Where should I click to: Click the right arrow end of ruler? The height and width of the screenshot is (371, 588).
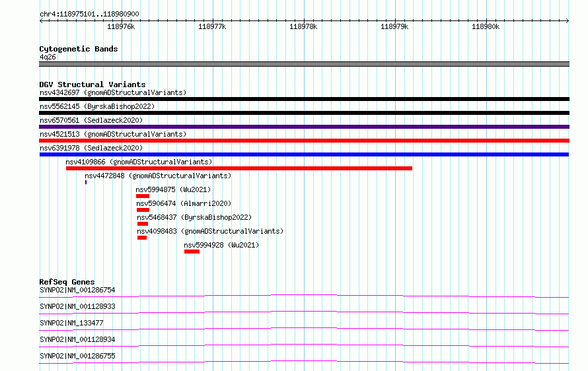(568, 21)
